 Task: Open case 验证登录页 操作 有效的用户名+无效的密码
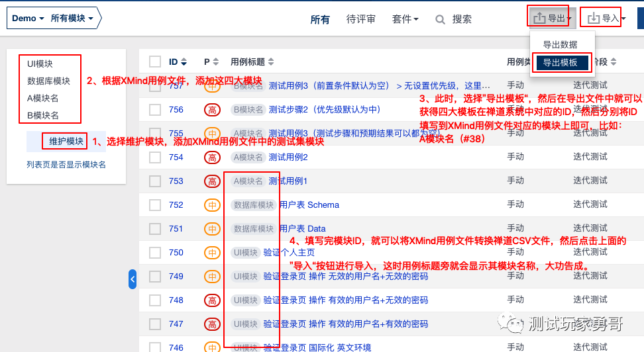pyautogui.click(x=345, y=300)
